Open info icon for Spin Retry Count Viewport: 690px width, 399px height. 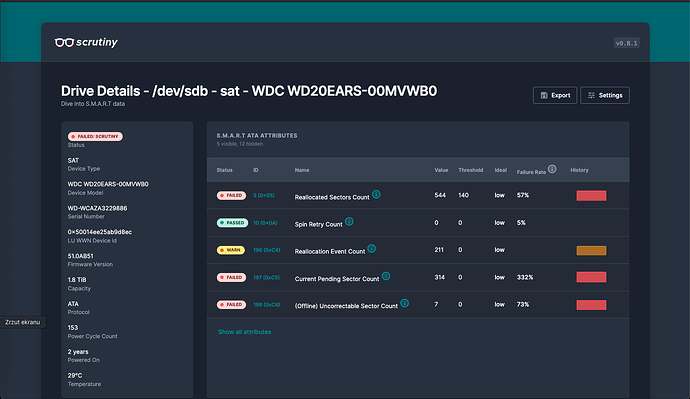(x=349, y=221)
